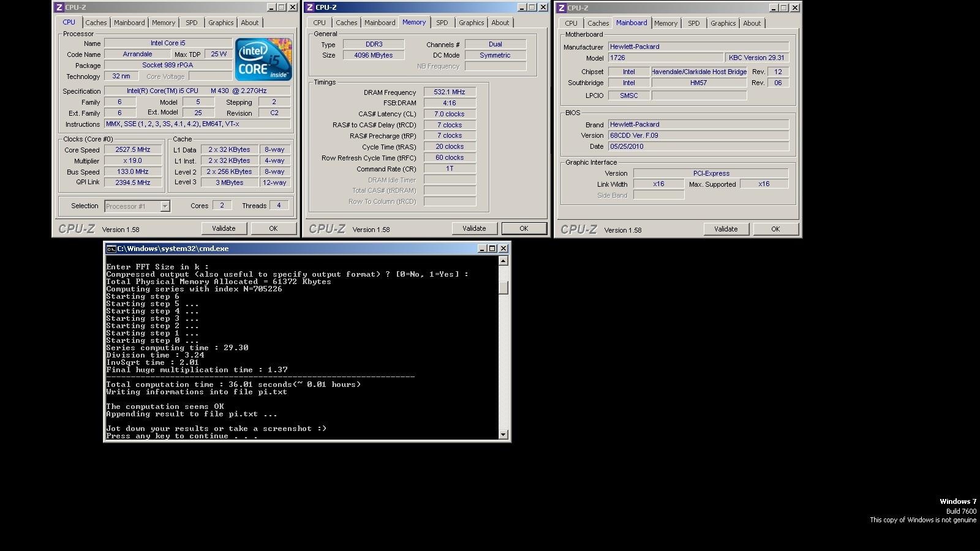Screen dimensions: 980x551
Task: Select SPD tab in the Memory window
Action: [x=442, y=23]
